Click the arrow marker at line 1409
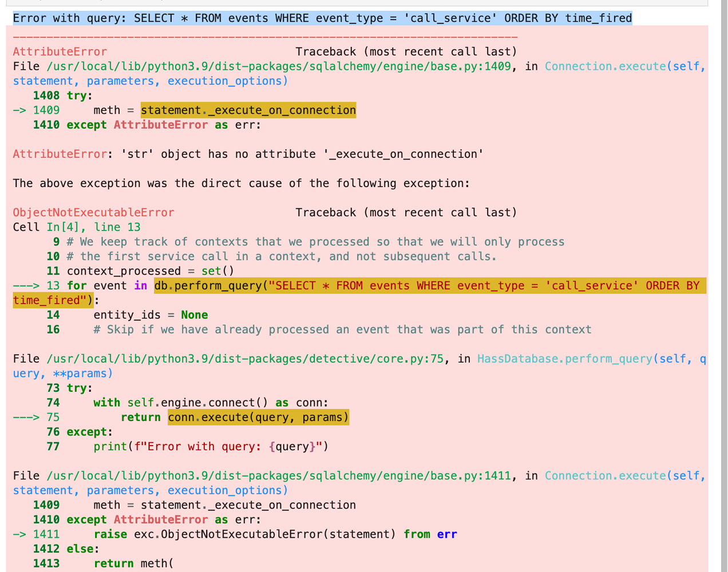 click(19, 110)
